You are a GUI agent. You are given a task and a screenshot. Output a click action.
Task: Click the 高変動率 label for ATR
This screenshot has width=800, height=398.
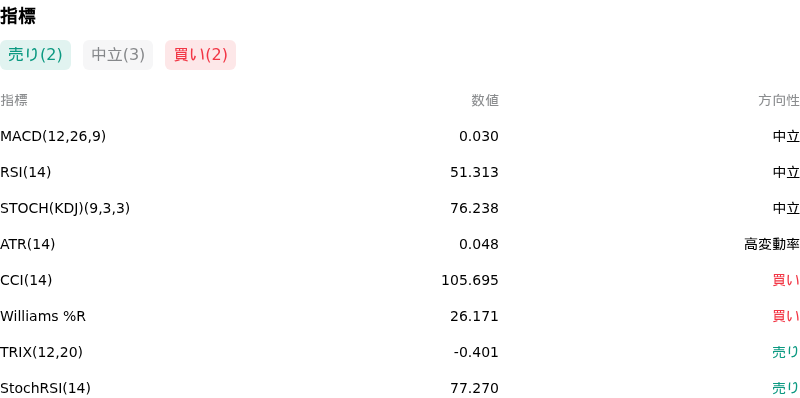click(772, 244)
